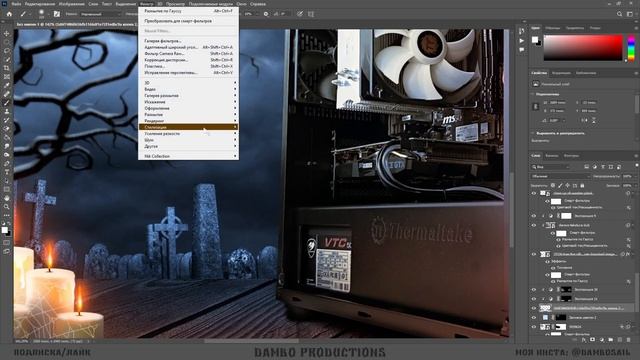Image resolution: width=640 pixels, height=360 pixels.
Task: Select the Lasso tool
Action: coord(7,51)
